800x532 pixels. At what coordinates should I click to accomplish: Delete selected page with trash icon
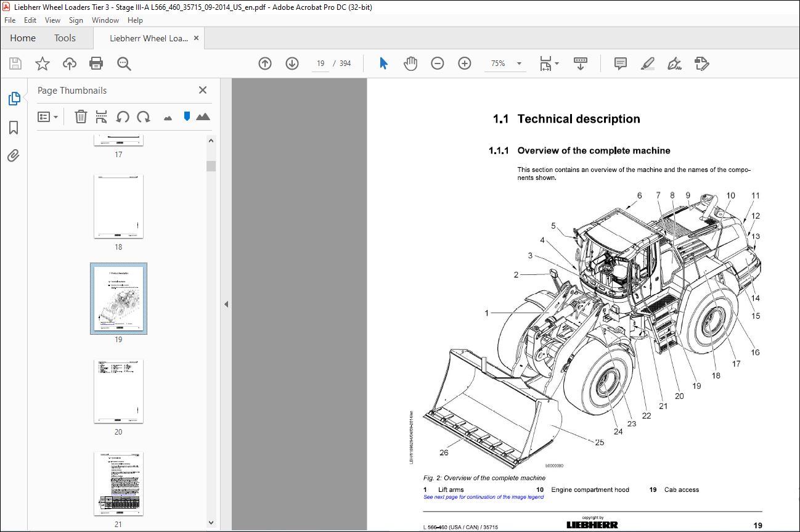pos(81,117)
